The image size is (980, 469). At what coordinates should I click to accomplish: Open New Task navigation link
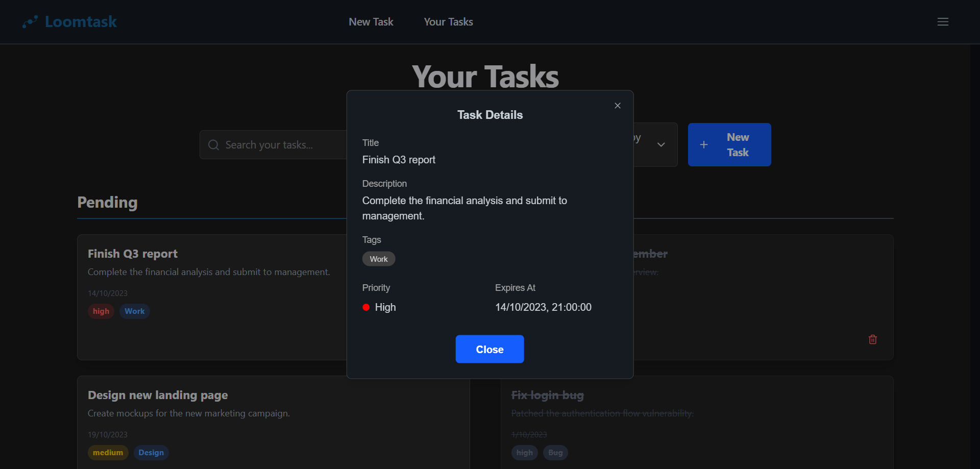(x=371, y=22)
